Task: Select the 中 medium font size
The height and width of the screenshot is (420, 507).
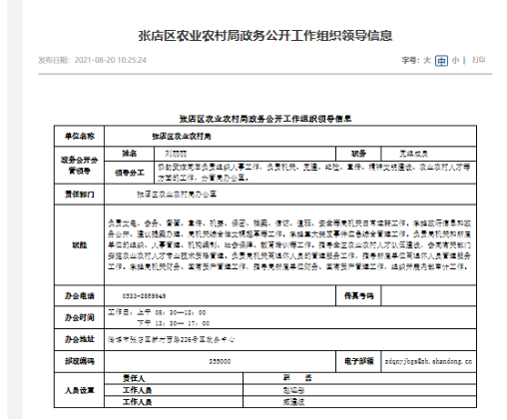Action: point(441,61)
